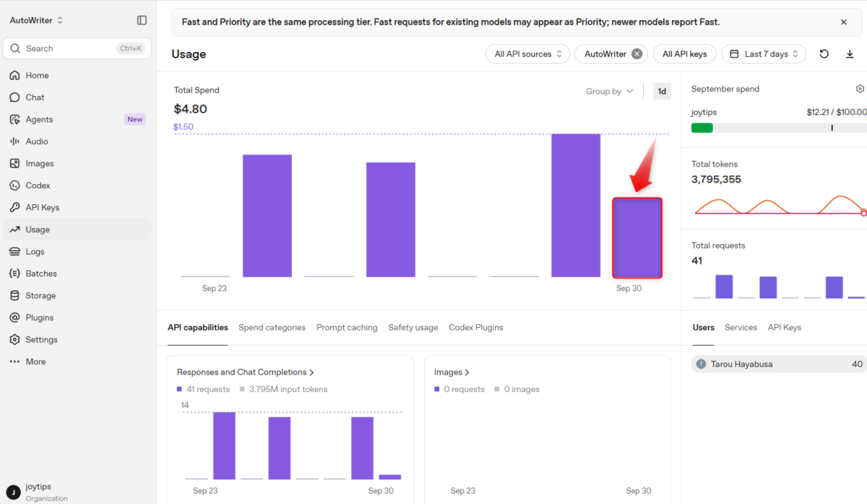Image resolution: width=867 pixels, height=504 pixels.
Task: Open the Settings gear in the sidebar
Action: click(14, 339)
